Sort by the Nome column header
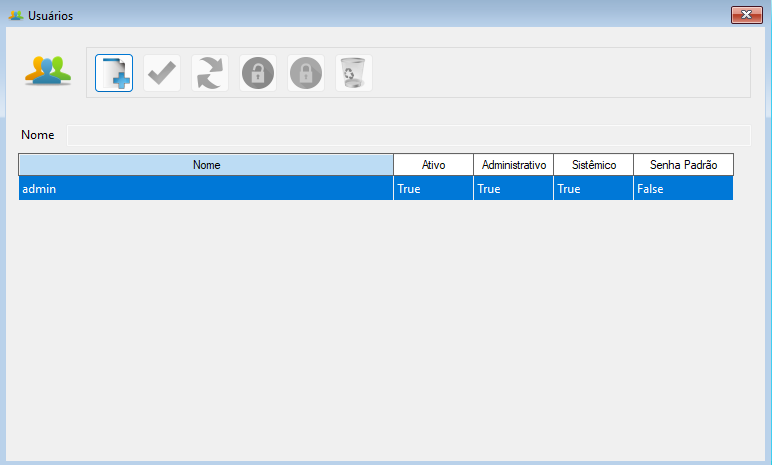 (206, 165)
